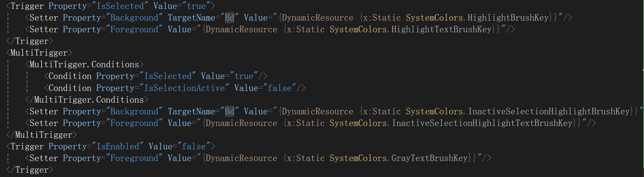This screenshot has width=644, height=177.
Task: Click highlighted Bd in the InactiveSelectionHighlightBrushKey setter line
Action: point(229,112)
